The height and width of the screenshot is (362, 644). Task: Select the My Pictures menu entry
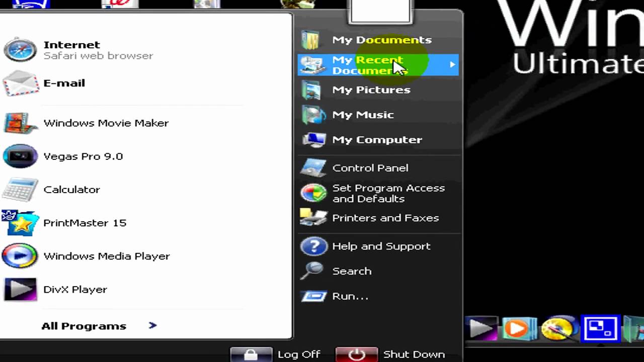tap(378, 89)
